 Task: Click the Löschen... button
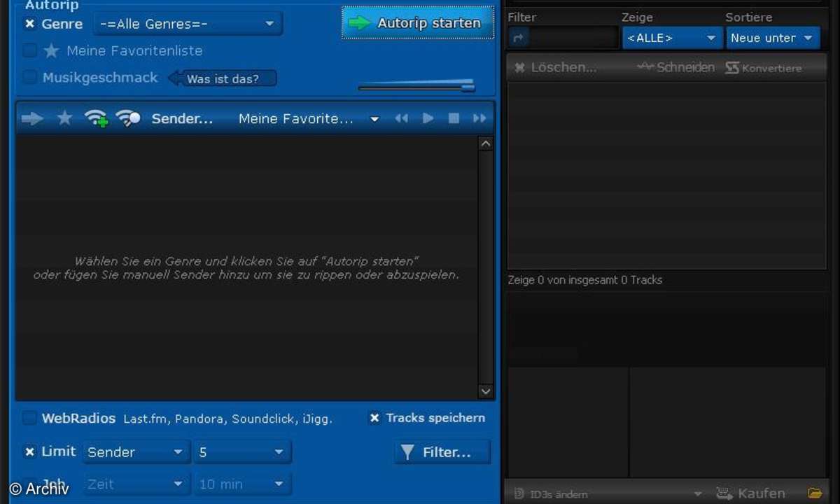click(x=556, y=67)
